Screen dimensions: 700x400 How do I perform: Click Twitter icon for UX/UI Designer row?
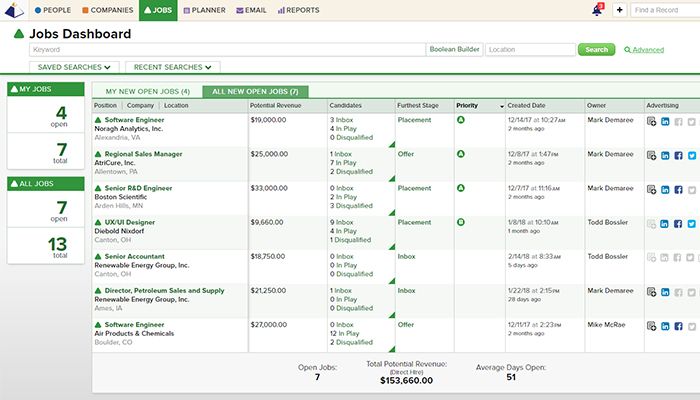691,224
